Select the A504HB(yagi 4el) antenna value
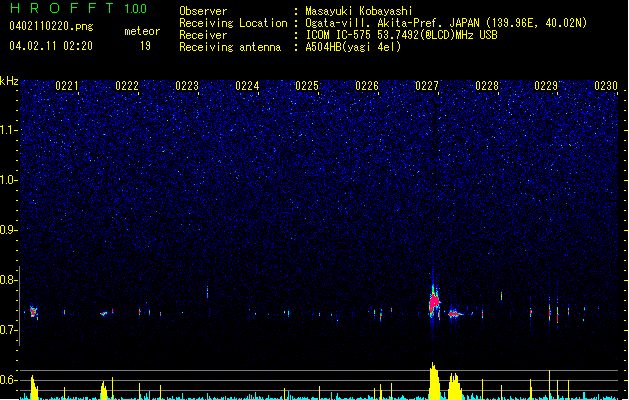The height and width of the screenshot is (400, 629). point(353,47)
